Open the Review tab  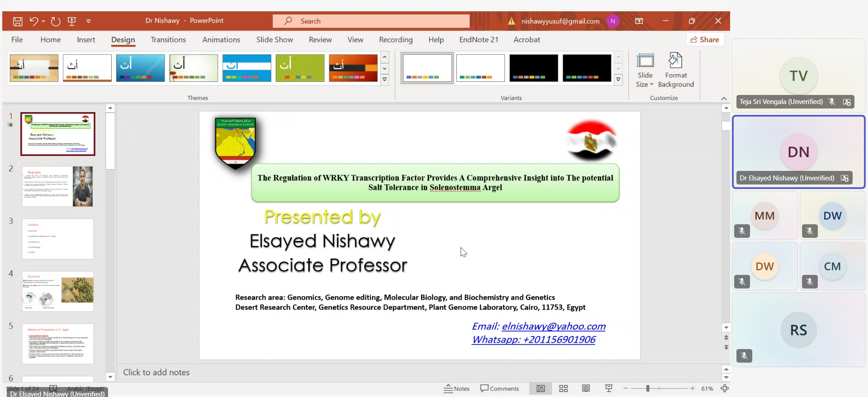tap(320, 40)
